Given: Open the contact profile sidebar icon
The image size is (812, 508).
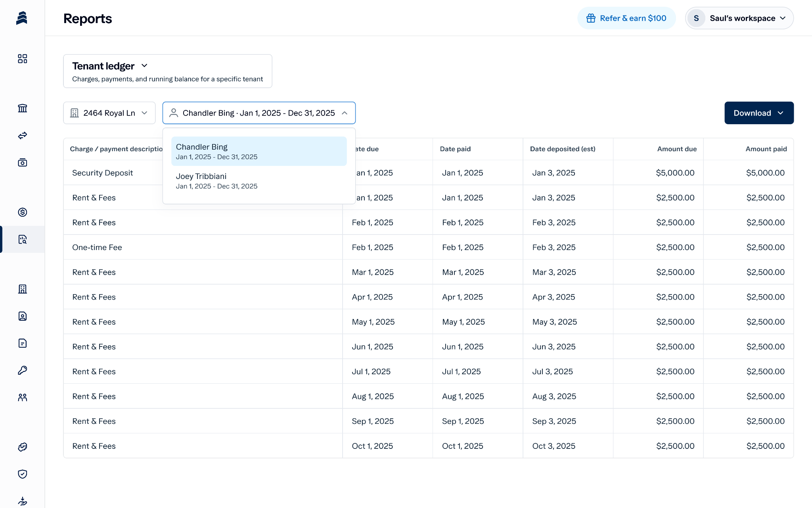Looking at the screenshot, I should (23, 316).
